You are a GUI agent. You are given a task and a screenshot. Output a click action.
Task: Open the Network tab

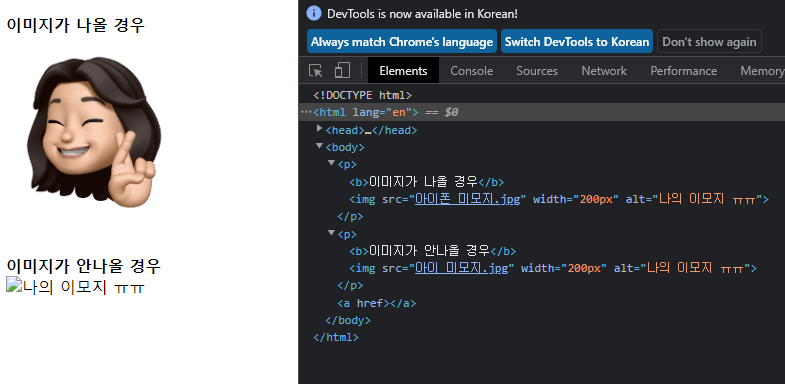pyautogui.click(x=604, y=71)
